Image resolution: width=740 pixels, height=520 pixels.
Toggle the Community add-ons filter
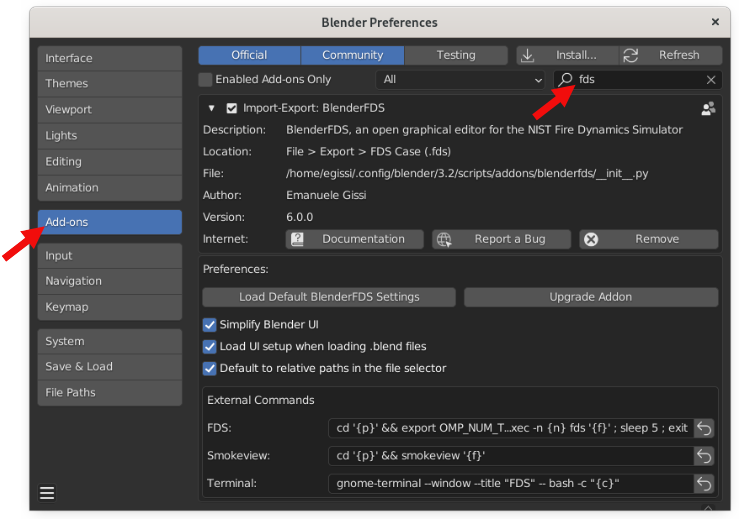click(353, 55)
